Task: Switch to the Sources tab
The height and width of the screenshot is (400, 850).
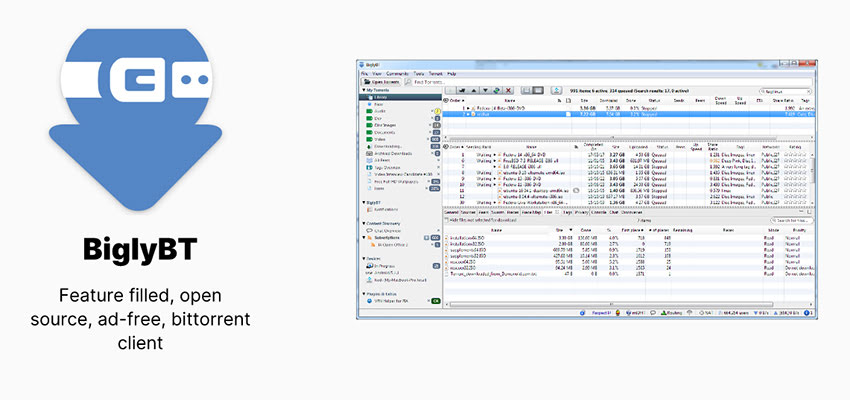Action: 468,212
